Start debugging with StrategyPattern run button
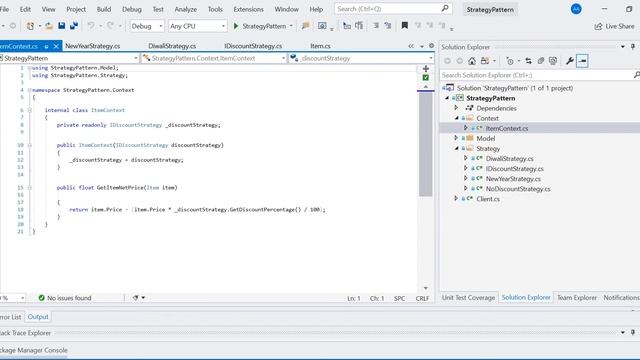This screenshot has width=640, height=360. (262, 26)
